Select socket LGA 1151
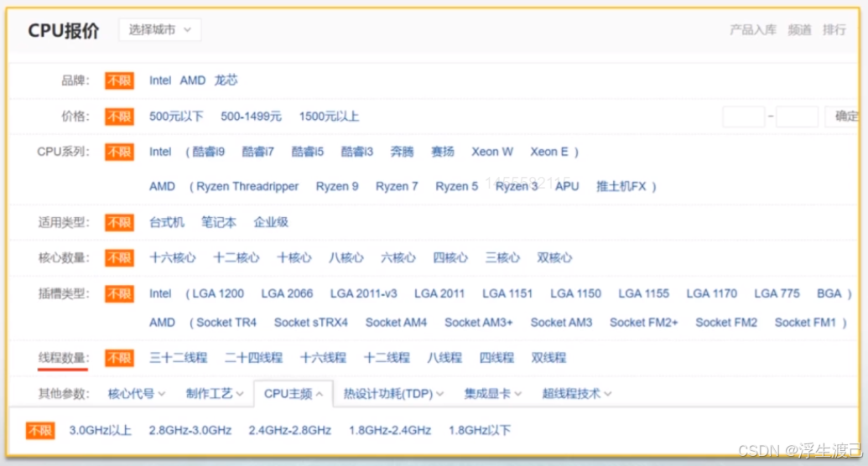Viewport: 868px width, 466px height. tap(507, 293)
